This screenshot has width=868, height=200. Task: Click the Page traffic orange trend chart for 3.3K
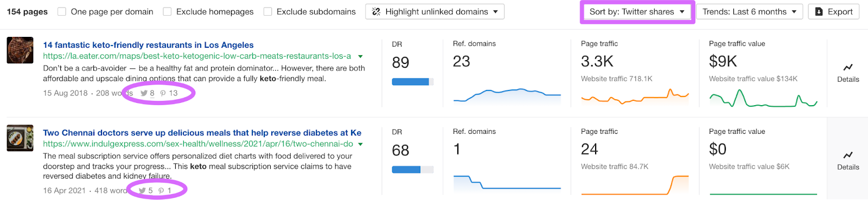coord(635,96)
